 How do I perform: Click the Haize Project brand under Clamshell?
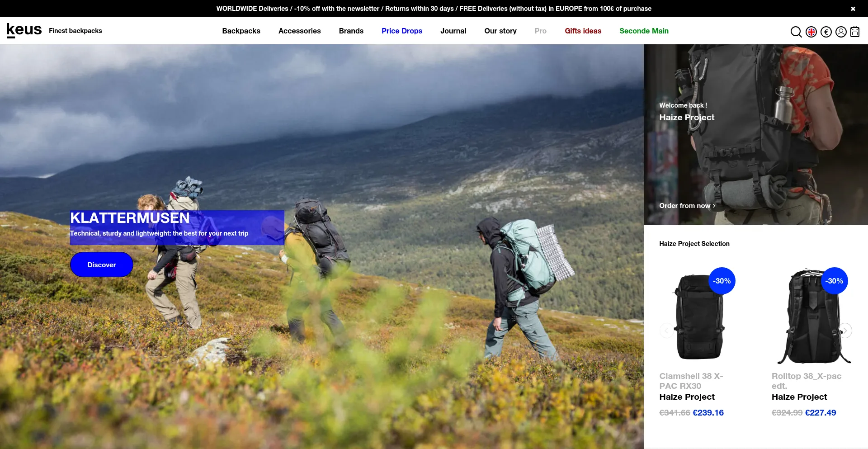click(687, 397)
